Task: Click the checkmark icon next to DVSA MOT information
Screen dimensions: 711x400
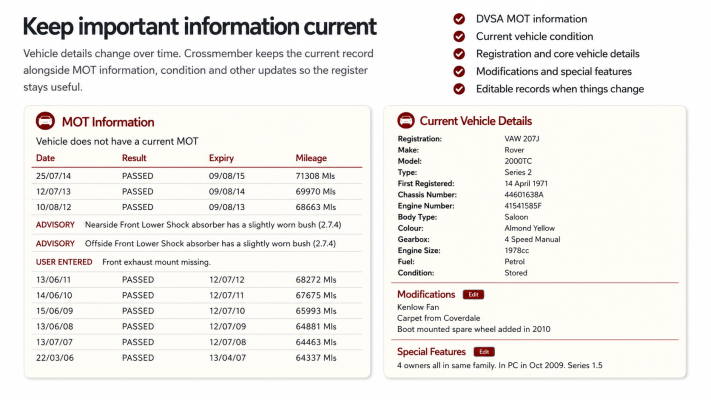Action: pyautogui.click(x=459, y=19)
